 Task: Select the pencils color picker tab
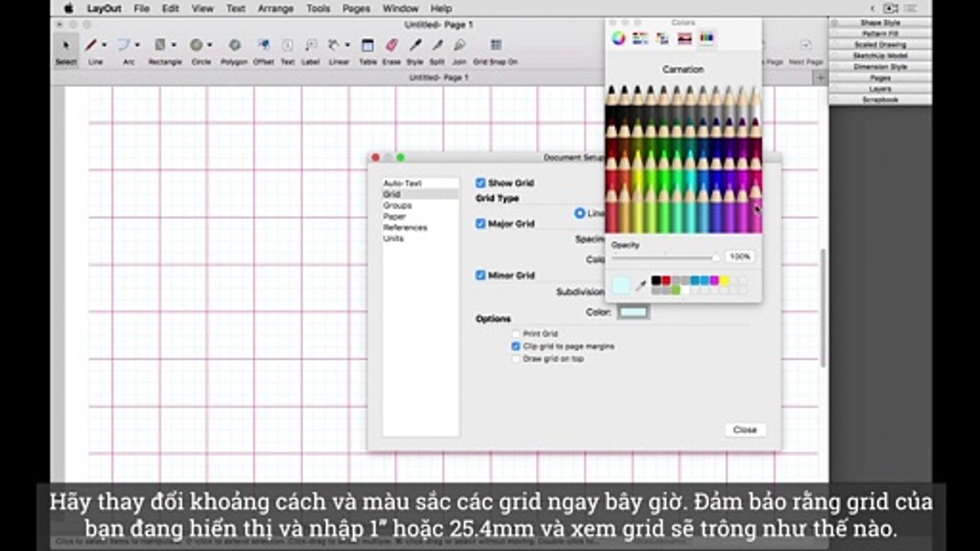click(x=707, y=38)
